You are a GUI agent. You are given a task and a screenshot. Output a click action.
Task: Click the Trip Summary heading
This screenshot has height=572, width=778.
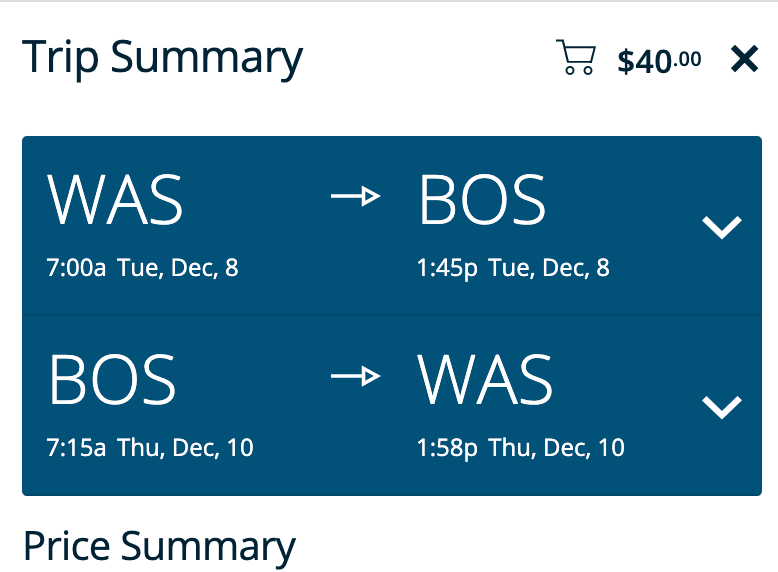(x=162, y=59)
